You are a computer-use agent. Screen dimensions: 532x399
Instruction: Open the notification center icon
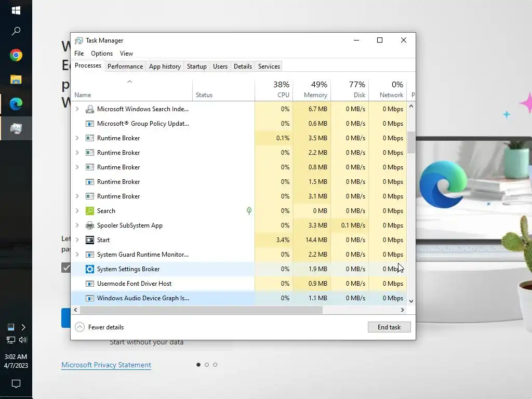(x=16, y=384)
